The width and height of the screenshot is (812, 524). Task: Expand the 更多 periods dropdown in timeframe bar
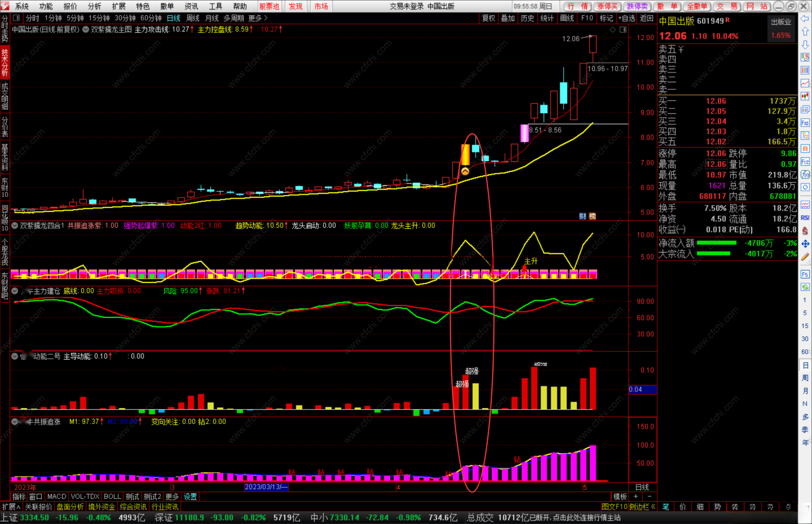click(257, 18)
